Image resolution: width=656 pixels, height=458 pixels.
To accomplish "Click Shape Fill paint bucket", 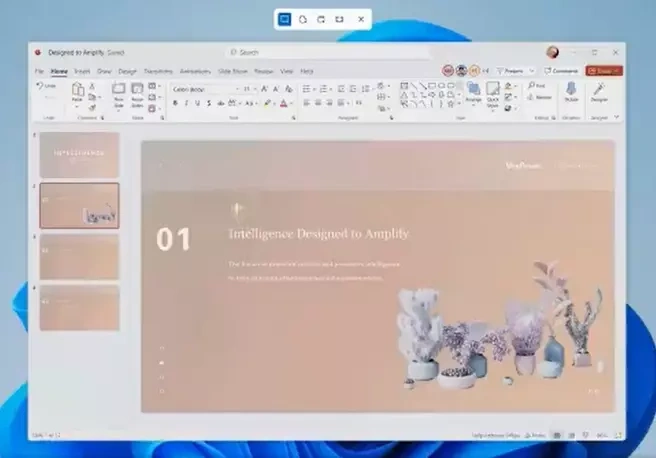I will coord(508,86).
